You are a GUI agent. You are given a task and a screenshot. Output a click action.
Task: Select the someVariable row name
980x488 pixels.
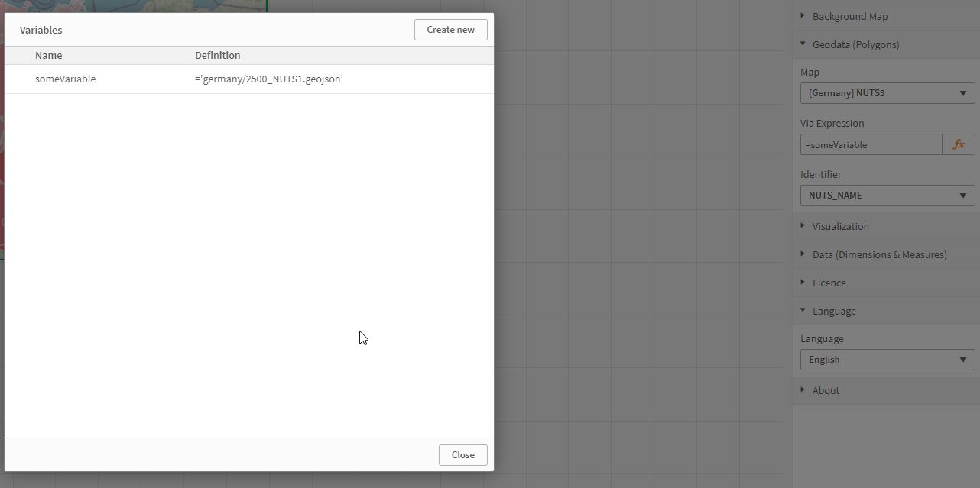tap(66, 79)
